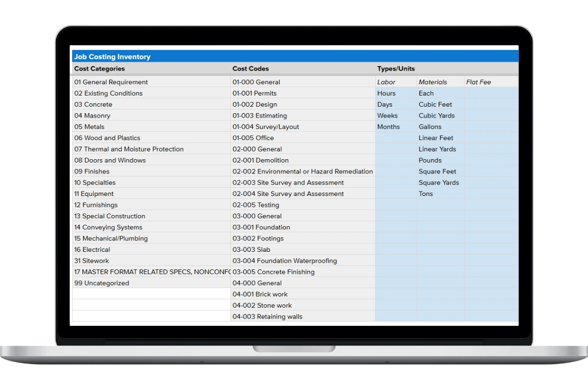This screenshot has height=389, width=588.
Task: Select the Linear Feet materials cell
Action: coord(441,138)
